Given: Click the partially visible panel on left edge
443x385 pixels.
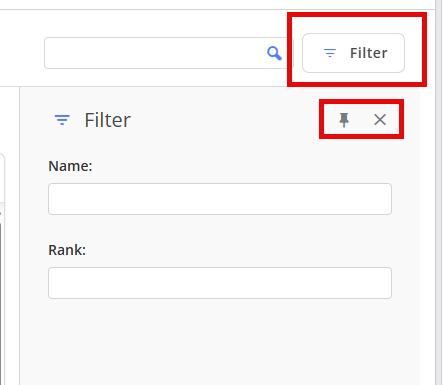Looking at the screenshot, I should 2,267.
